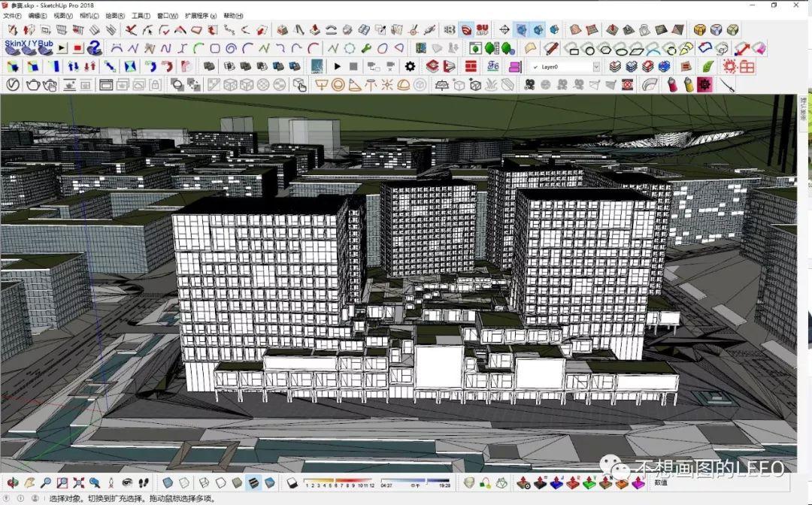Click the SU plugin red icon

point(483,29)
